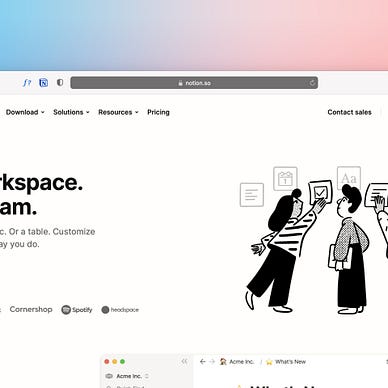Click the forward arrow in app preview
This screenshot has height=388, width=388.
pyautogui.click(x=212, y=361)
